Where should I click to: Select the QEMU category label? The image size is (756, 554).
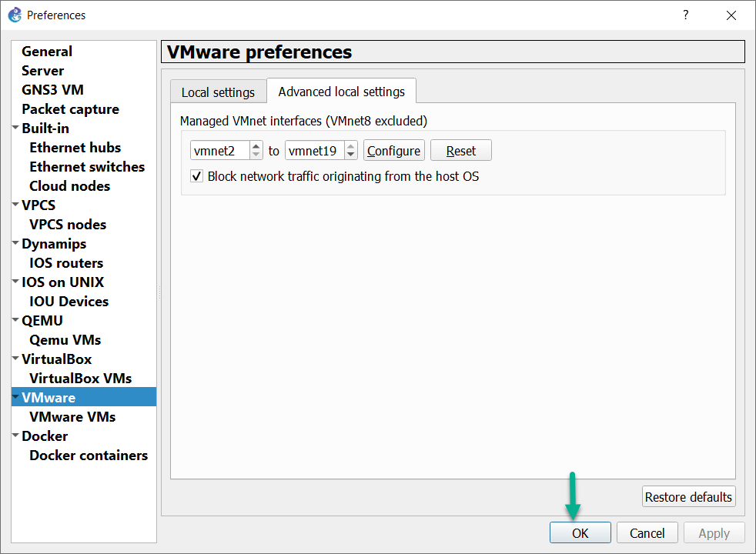click(x=42, y=321)
